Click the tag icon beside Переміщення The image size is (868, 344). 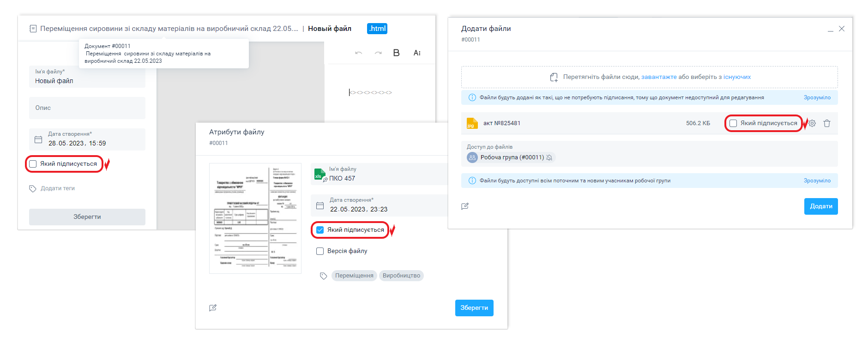324,276
